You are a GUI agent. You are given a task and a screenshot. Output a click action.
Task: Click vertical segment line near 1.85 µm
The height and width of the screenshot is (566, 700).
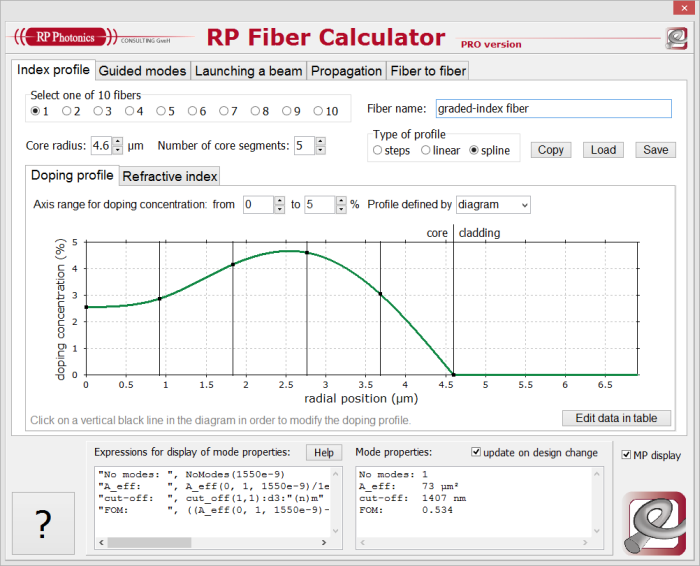point(233,308)
